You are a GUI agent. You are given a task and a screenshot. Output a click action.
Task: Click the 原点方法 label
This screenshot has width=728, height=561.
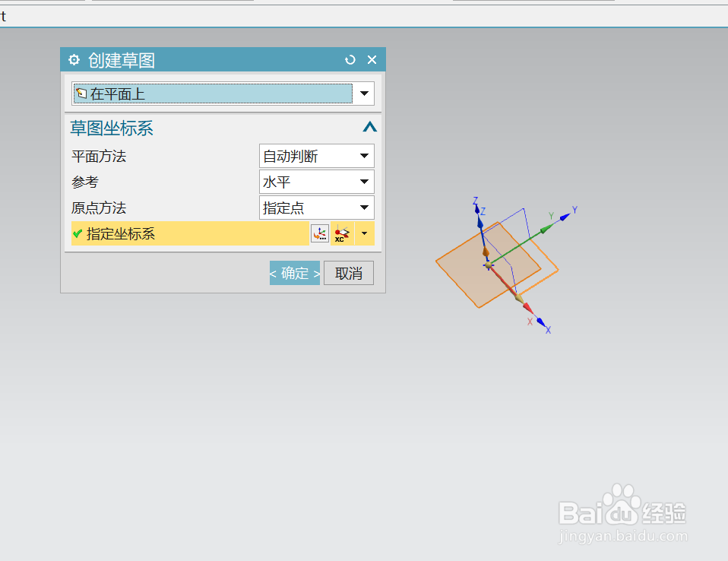[x=99, y=208]
